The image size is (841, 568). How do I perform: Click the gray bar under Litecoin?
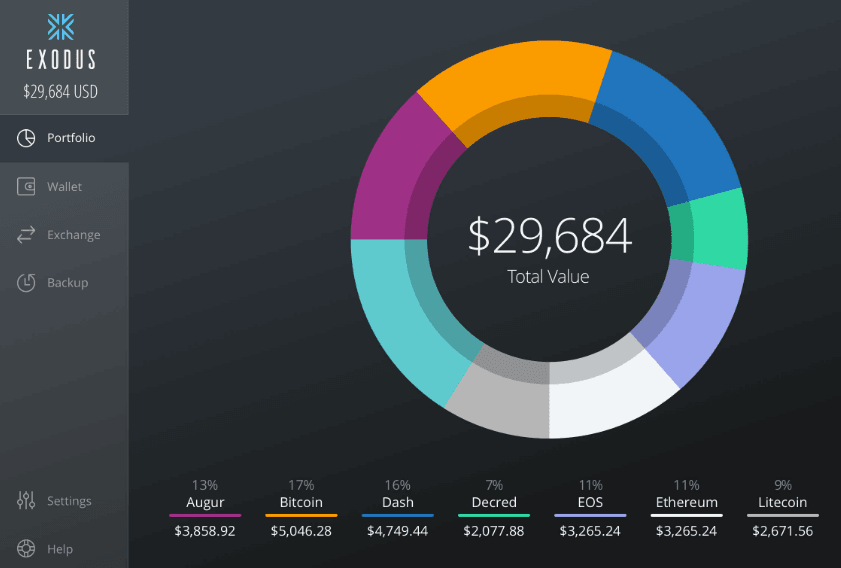[x=783, y=515]
